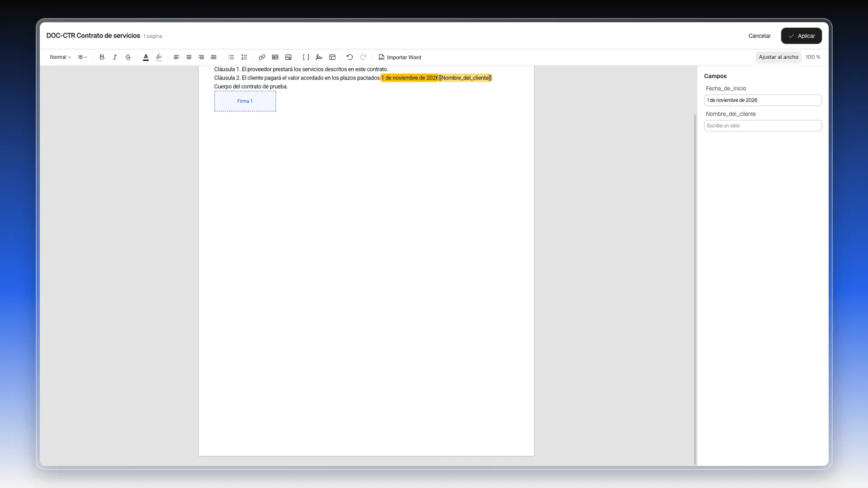The height and width of the screenshot is (488, 868).
Task: Align text to the right
Action: [x=201, y=57]
